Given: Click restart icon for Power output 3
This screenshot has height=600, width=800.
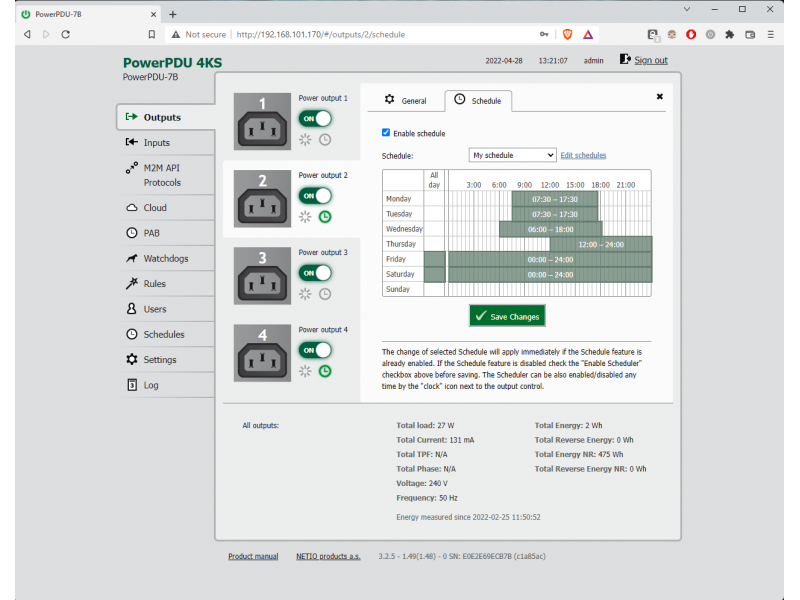Looking at the screenshot, I should (305, 294).
